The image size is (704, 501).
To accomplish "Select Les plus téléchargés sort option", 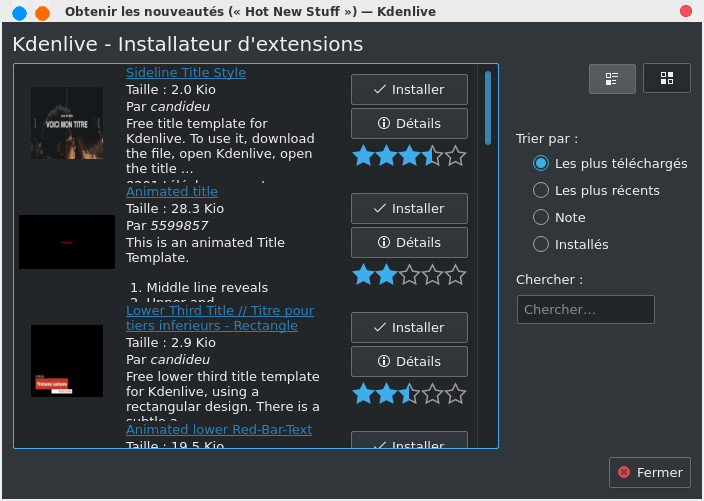I will tap(610, 163).
